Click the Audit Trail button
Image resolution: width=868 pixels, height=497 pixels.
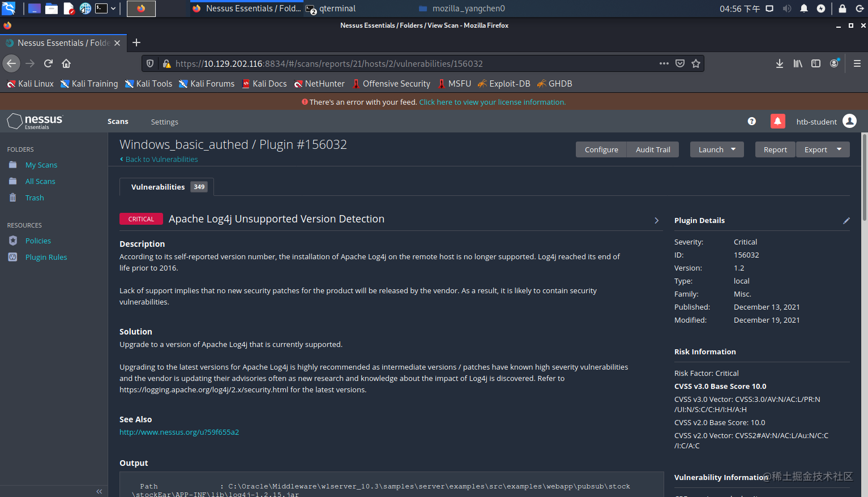tap(653, 149)
